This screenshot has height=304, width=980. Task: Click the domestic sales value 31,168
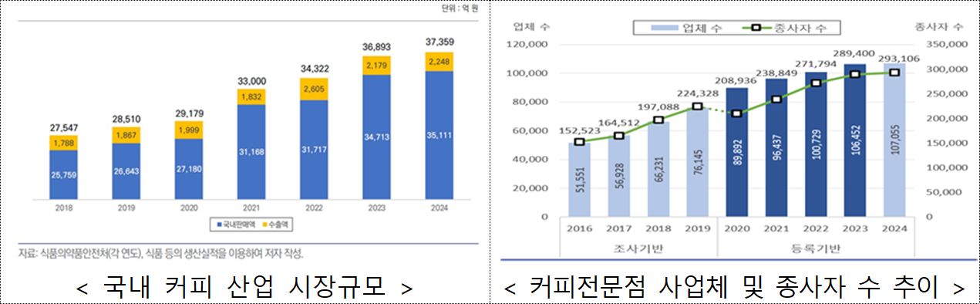pyautogui.click(x=251, y=151)
